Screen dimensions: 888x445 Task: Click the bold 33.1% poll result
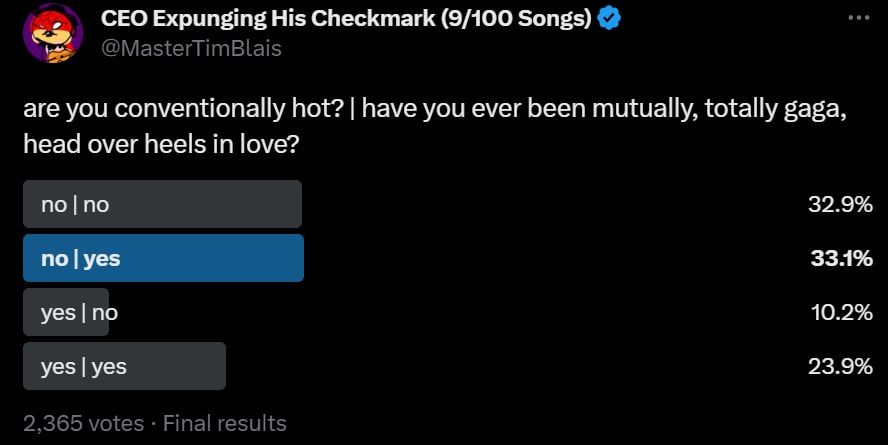[841, 259]
